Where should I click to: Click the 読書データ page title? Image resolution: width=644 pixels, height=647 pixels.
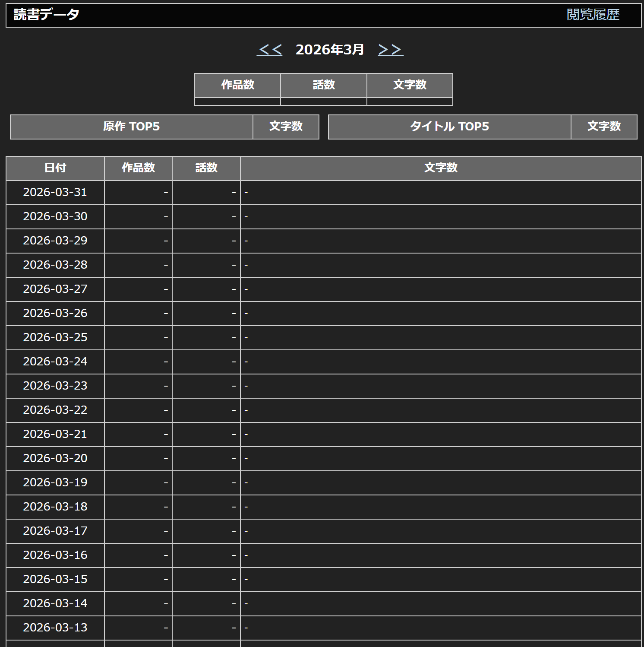[47, 15]
